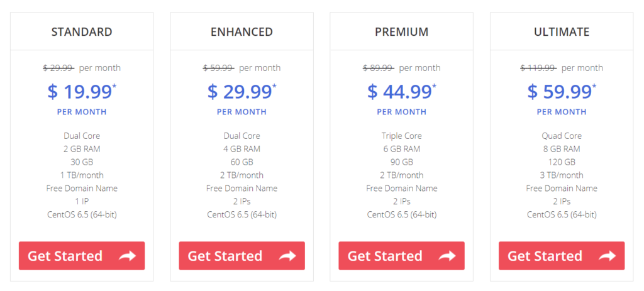
Task: Click the crossed-out $ 89.99 price
Action: [x=378, y=68]
